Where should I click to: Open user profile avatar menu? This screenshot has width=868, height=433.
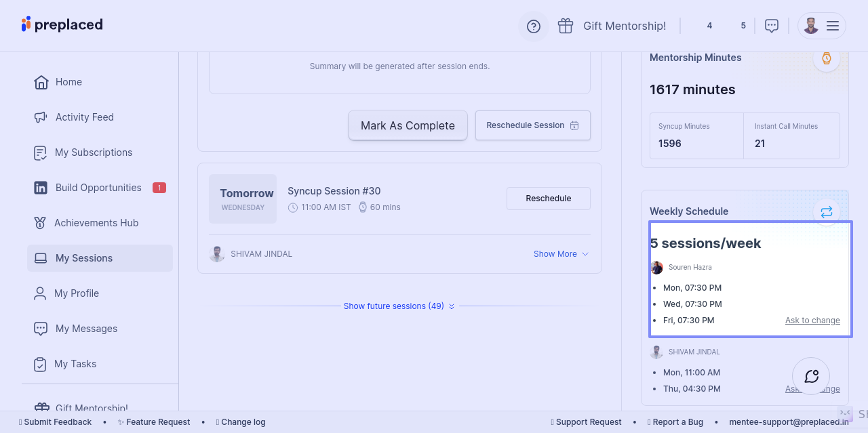(811, 26)
